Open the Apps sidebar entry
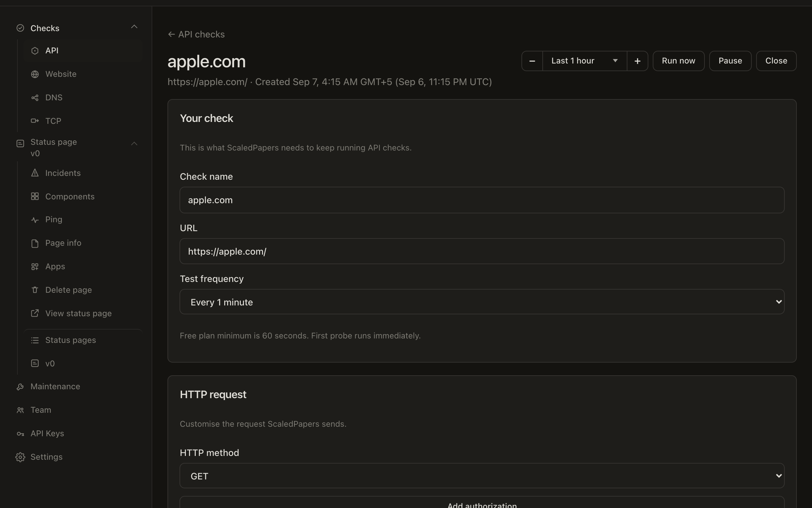This screenshot has height=508, width=812. point(83,267)
